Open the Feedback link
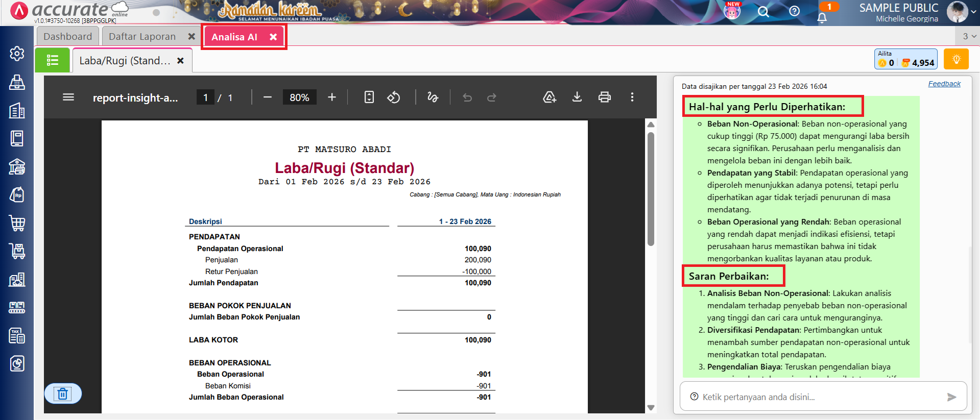 944,84
